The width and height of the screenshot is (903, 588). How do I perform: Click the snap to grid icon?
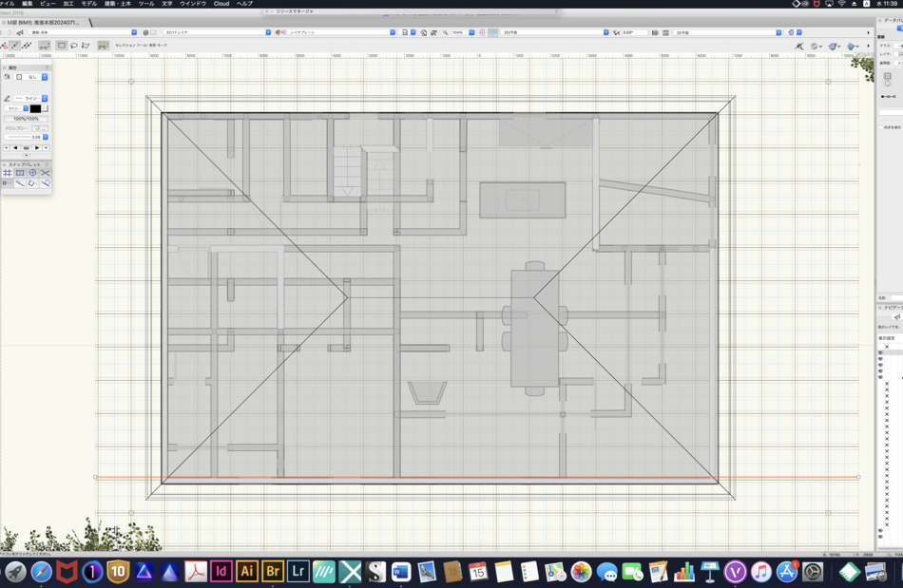8,173
